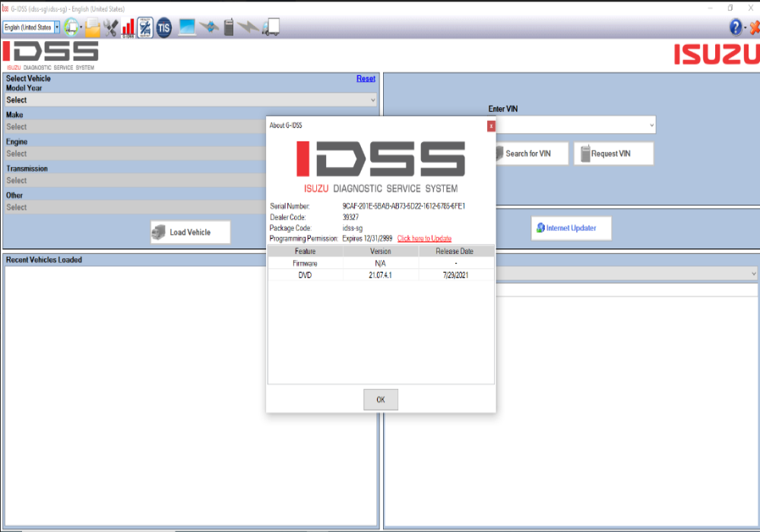Click the vehicle service wrench toolbar icon
This screenshot has width=760, height=532.
145,28
